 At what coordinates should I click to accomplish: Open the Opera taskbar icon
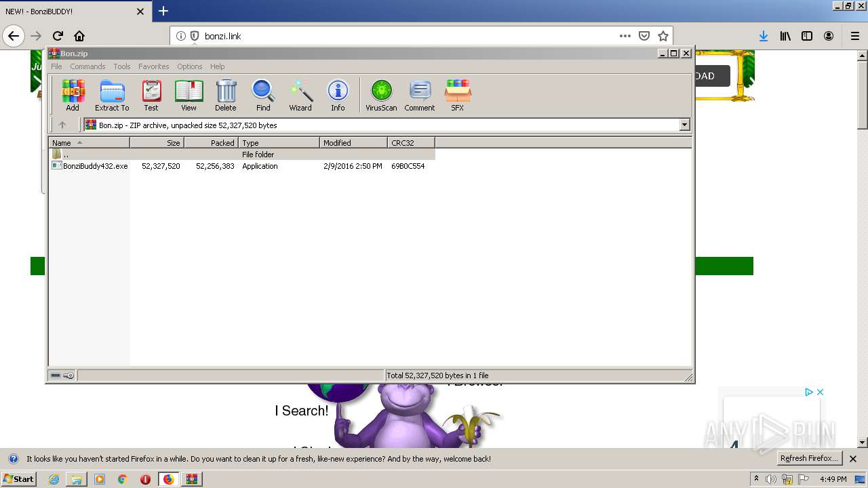tap(145, 479)
